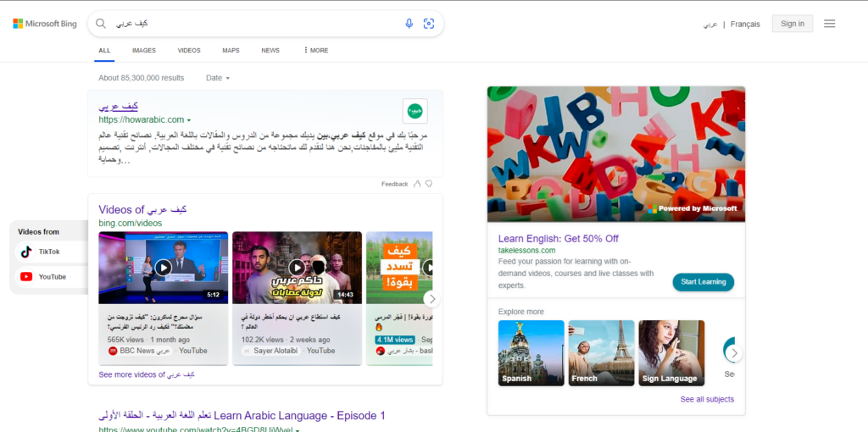Screen dimensions: 868x432
Task: Switch to the MAPS tab
Action: click(231, 50)
